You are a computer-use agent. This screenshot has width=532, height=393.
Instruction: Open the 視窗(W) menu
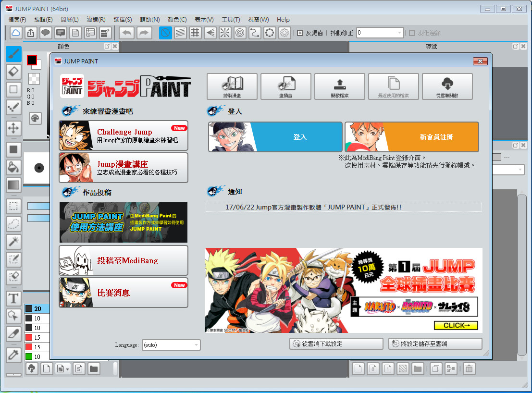(259, 19)
